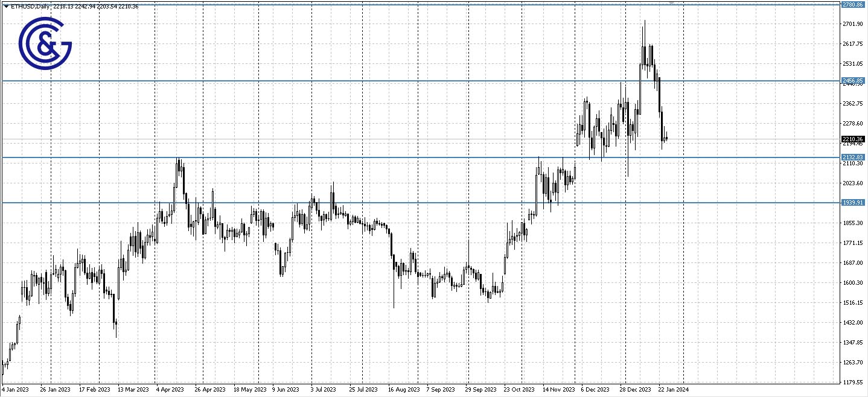868x397 pixels.
Task: Click the 4 Jan 2023 date label
Action: [15, 390]
